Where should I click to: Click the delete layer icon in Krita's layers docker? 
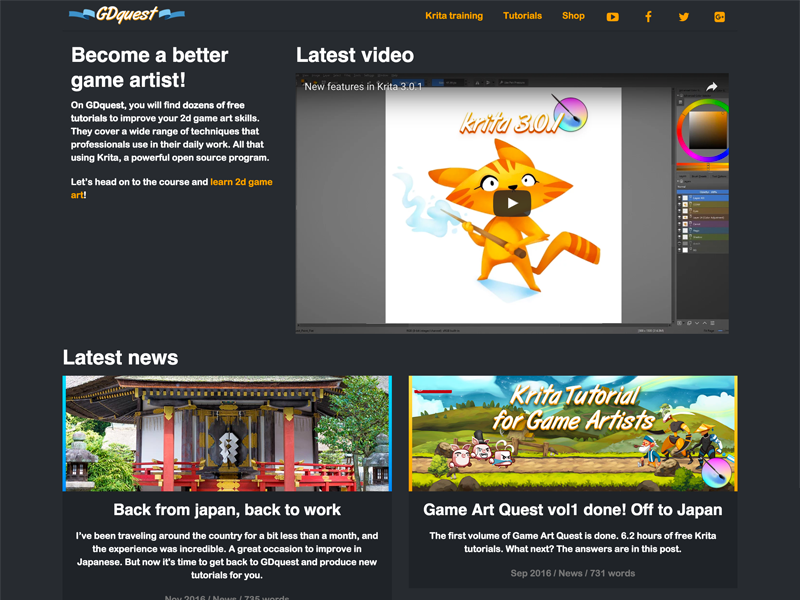pos(712,323)
